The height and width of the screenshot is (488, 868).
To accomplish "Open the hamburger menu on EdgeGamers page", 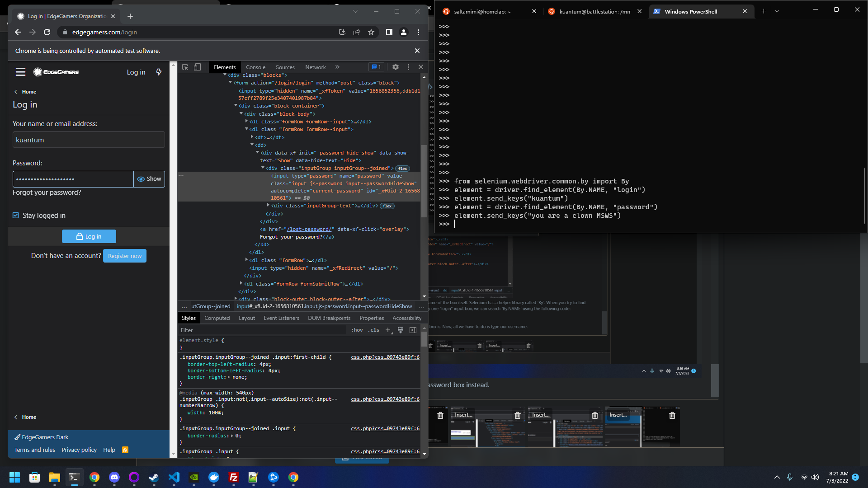I will click(20, 72).
